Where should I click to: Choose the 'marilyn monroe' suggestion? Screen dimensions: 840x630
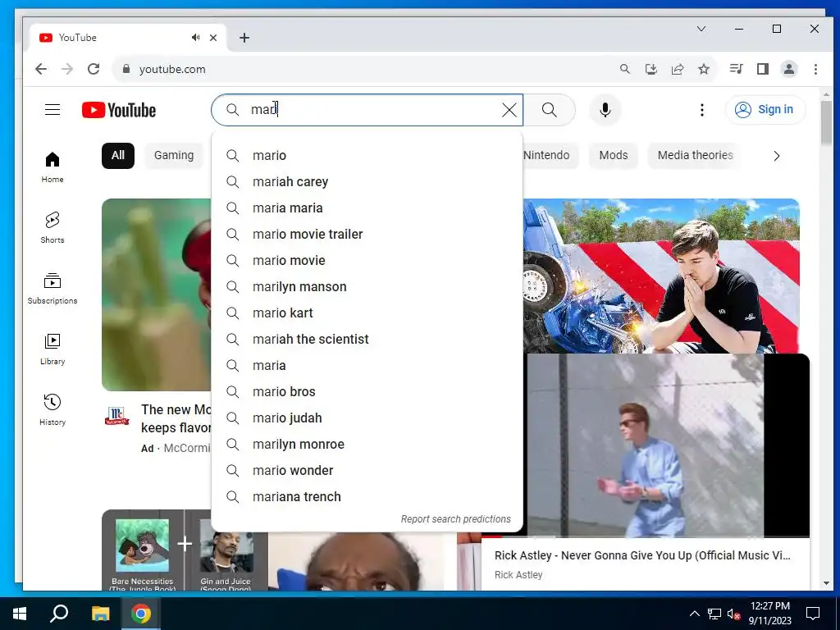[367, 444]
